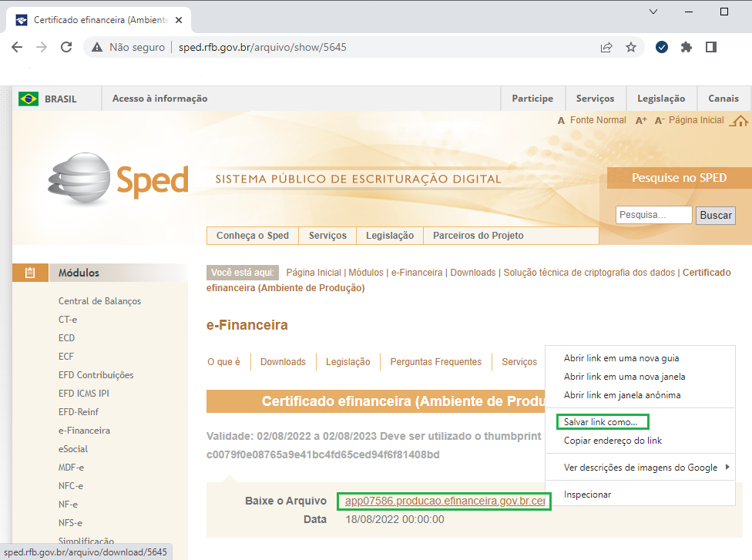The width and height of the screenshot is (752, 560).
Task: Open the Participe top bar item
Action: (x=532, y=99)
